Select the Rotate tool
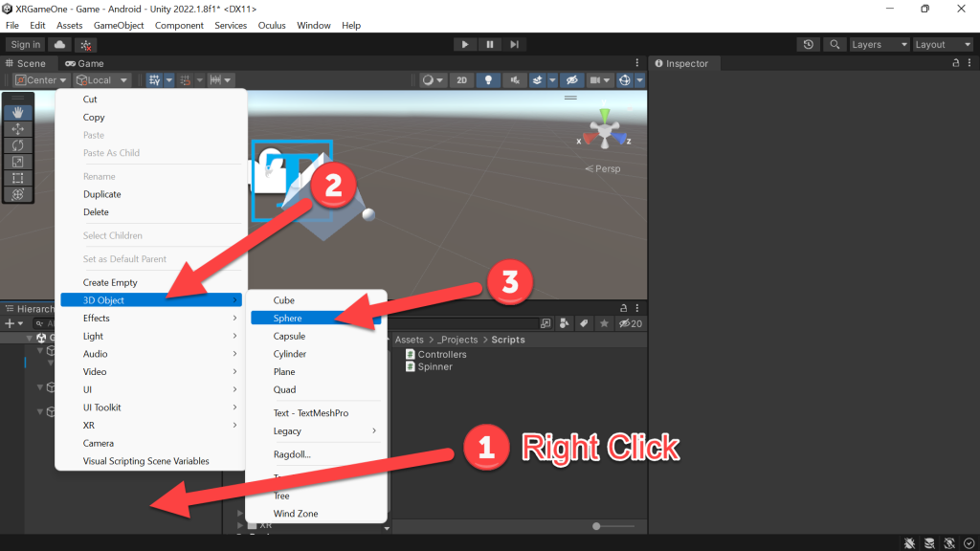 pyautogui.click(x=17, y=145)
